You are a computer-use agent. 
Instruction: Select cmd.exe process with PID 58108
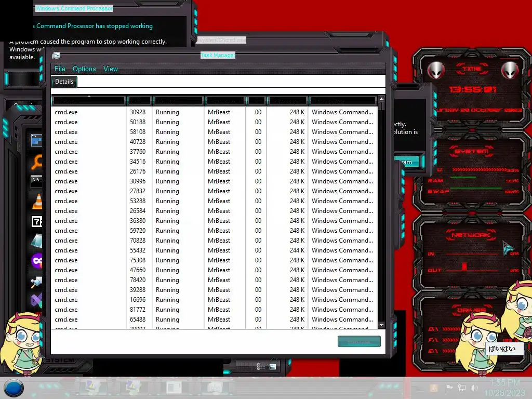coord(215,131)
